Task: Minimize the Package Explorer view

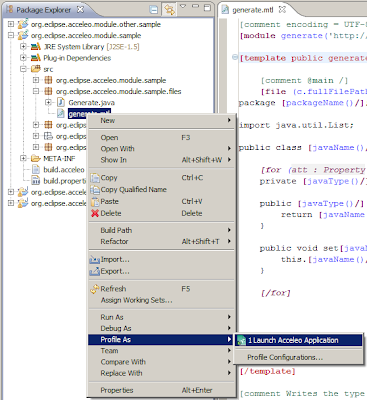Action: pos(195,7)
